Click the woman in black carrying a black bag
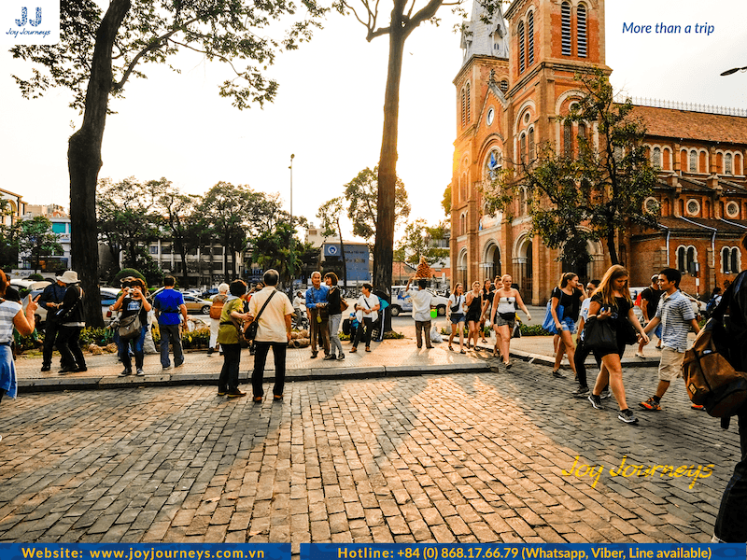Viewport: 747px width, 560px height. coord(612,336)
